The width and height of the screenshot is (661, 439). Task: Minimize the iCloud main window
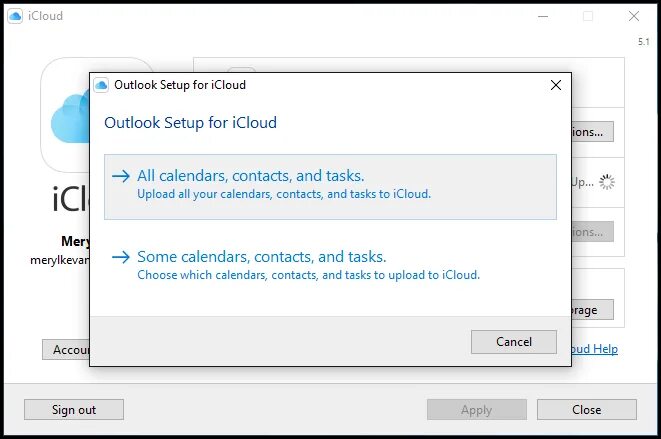[x=542, y=16]
